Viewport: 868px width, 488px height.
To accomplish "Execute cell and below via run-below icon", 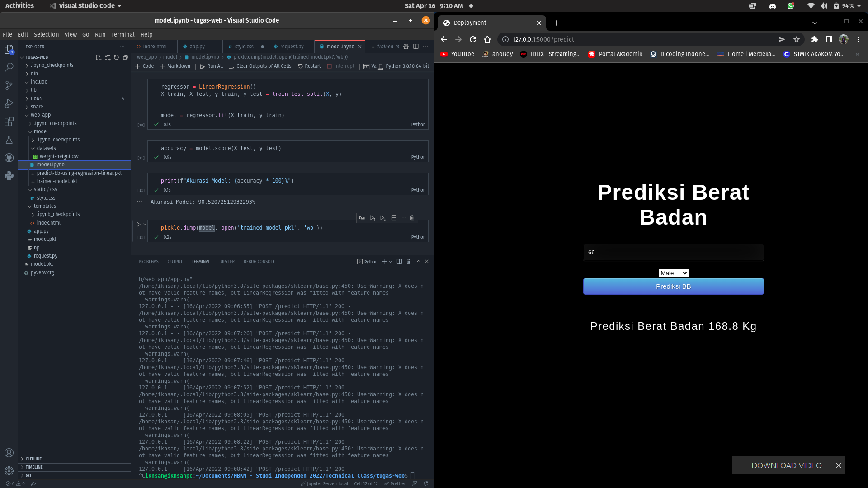I will coord(383,218).
